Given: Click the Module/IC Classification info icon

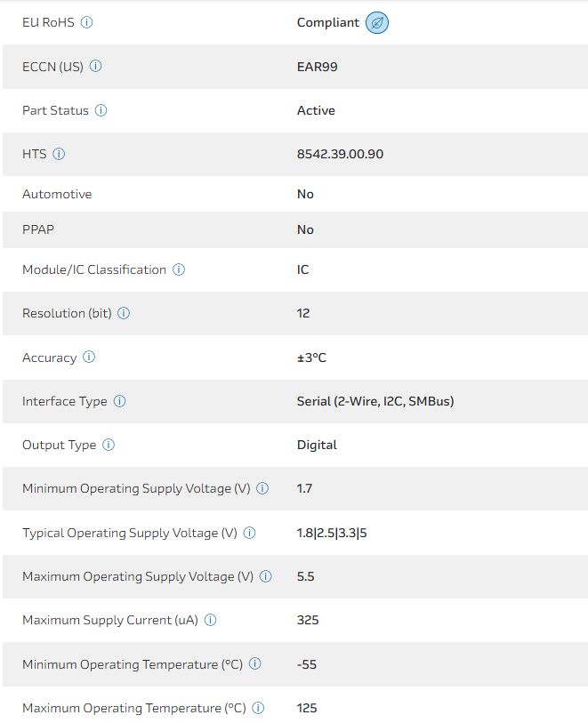Looking at the screenshot, I should (x=179, y=269).
